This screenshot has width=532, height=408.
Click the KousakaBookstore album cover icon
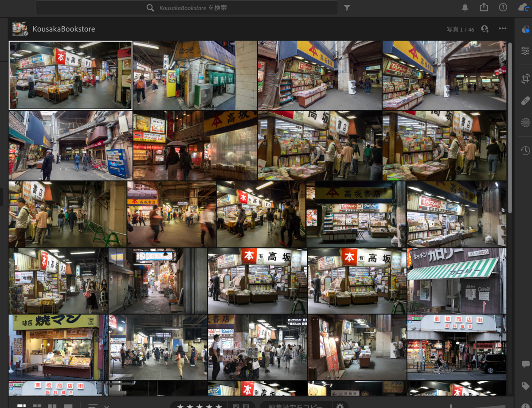tap(20, 29)
